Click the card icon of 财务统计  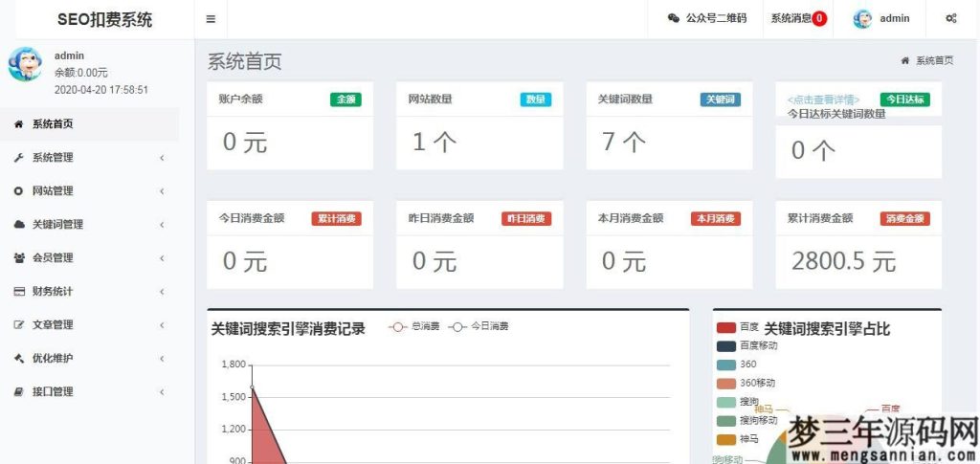[x=19, y=292]
